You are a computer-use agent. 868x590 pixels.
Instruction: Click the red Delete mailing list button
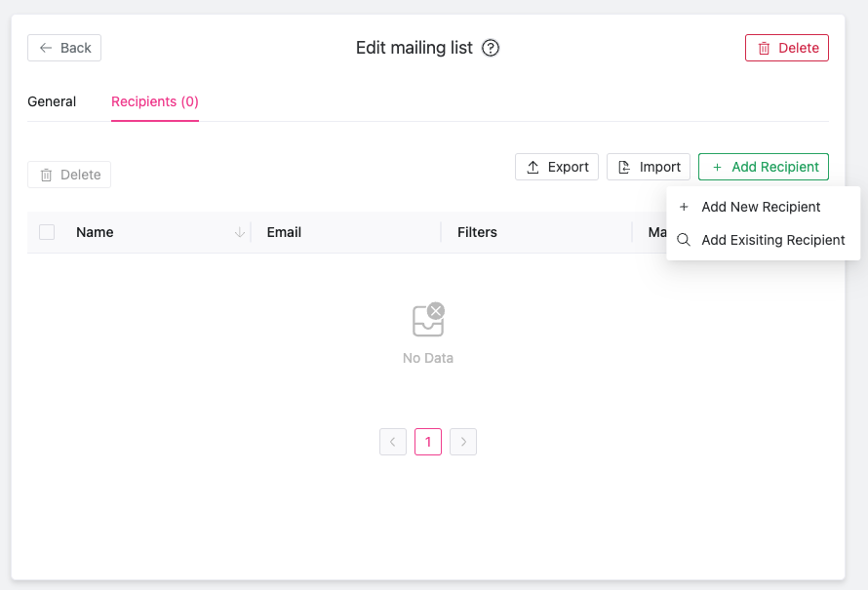click(786, 48)
